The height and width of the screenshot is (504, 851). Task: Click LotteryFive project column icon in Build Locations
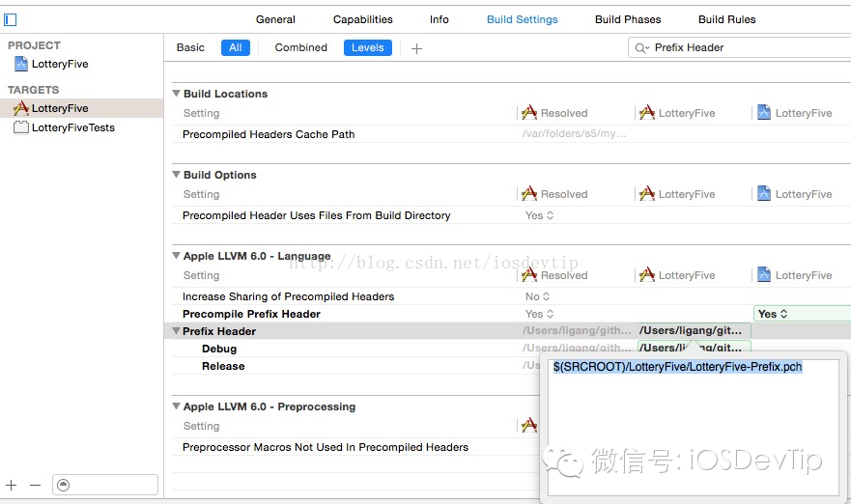pos(764,112)
